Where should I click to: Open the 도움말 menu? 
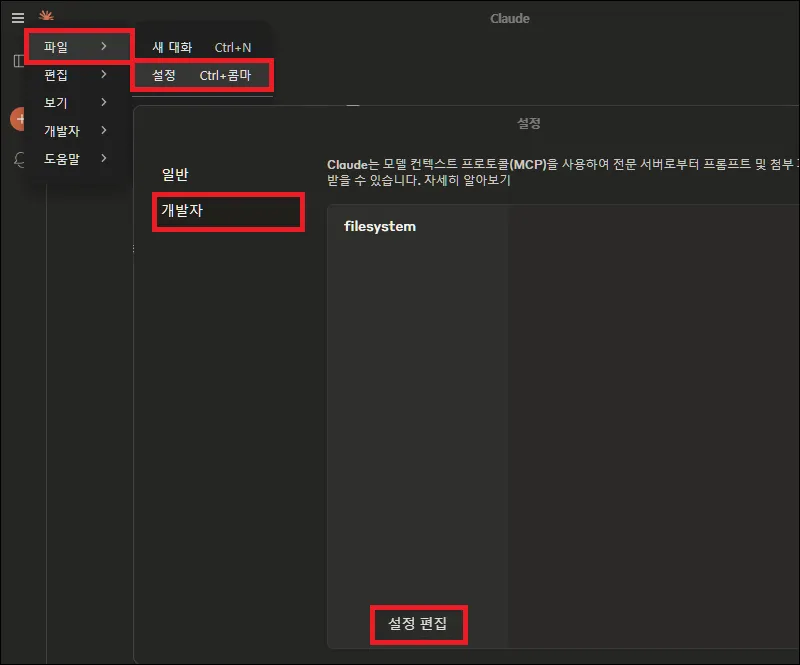[79, 159]
